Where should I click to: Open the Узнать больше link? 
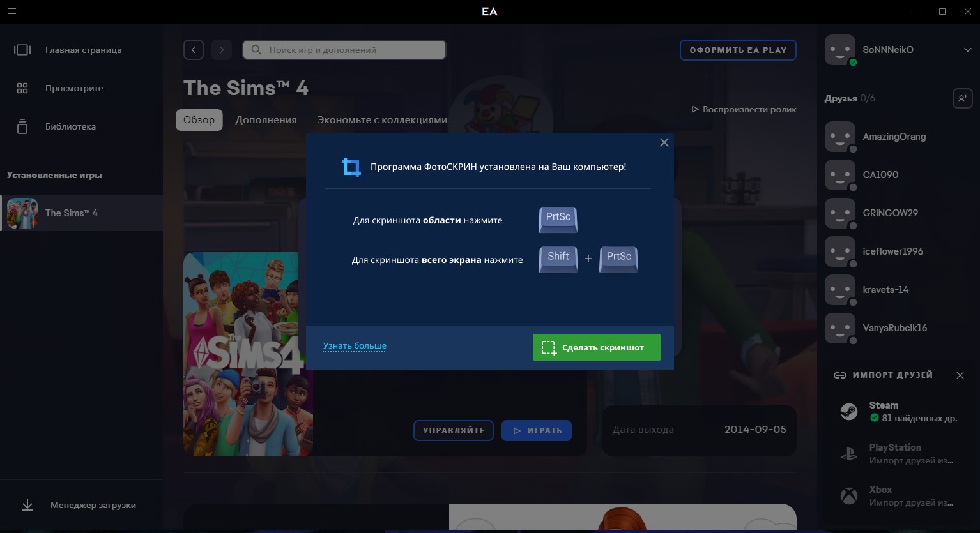[355, 346]
